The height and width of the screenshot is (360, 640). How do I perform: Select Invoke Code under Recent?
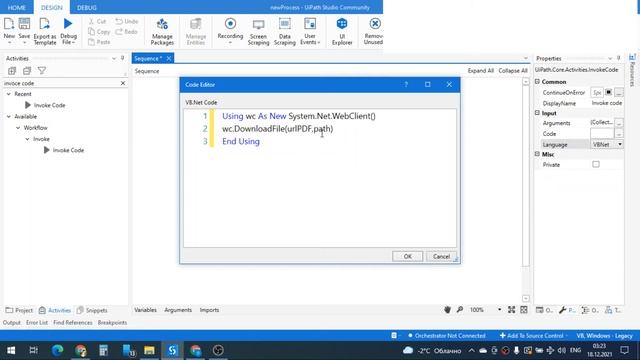(49, 105)
